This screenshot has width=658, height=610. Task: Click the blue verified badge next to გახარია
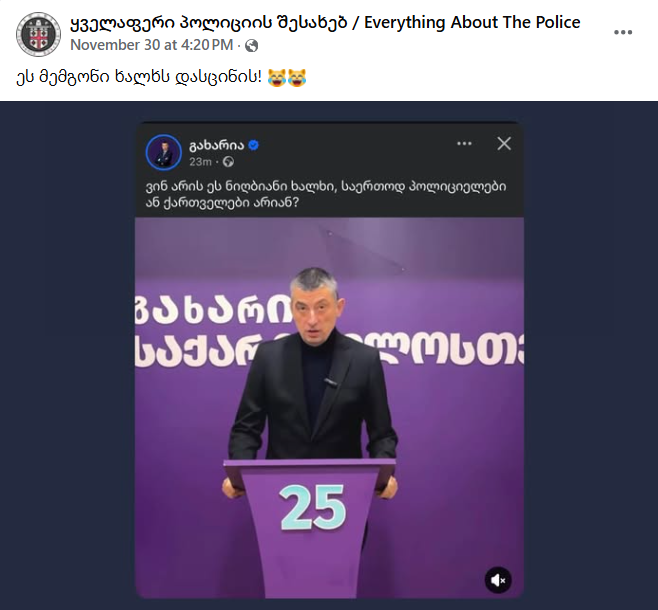(253, 145)
